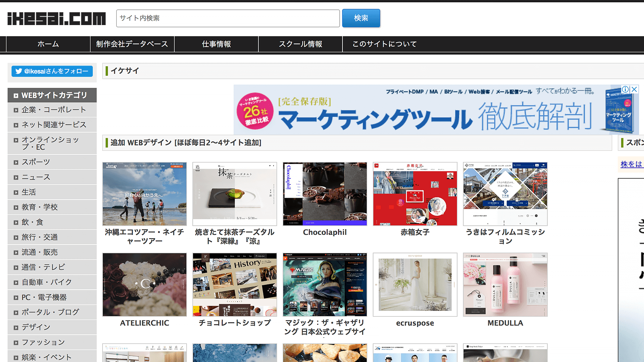The height and width of the screenshot is (362, 644).
Task: Open the 飲・食 category
Action: pyautogui.click(x=52, y=222)
